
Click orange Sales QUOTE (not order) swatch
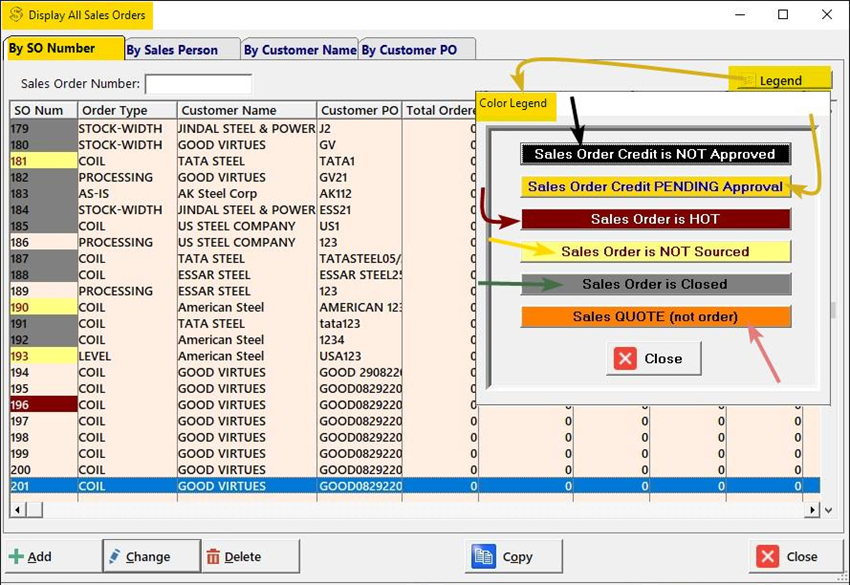pyautogui.click(x=655, y=317)
